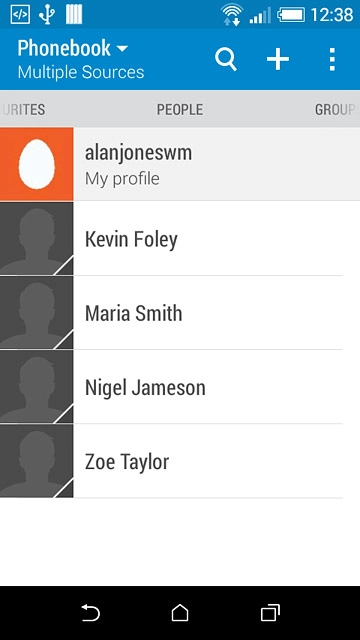360x640 pixels.
Task: Open Nigel Jameson contact
Action: click(180, 387)
